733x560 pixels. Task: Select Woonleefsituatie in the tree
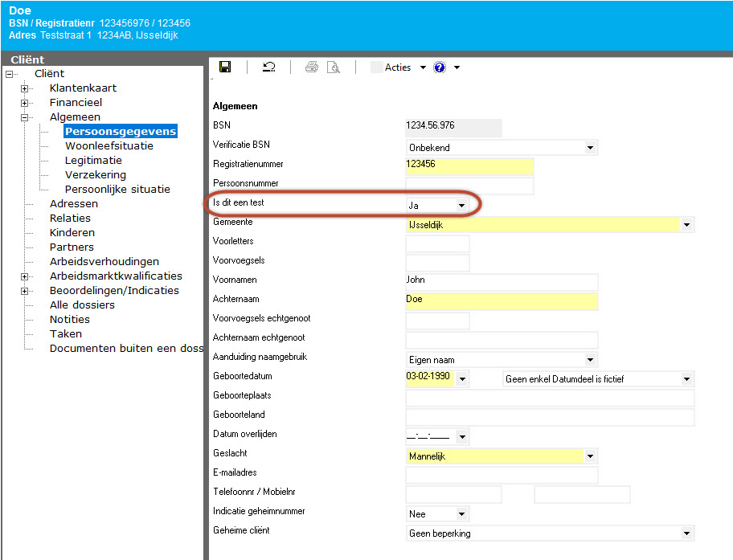click(109, 146)
